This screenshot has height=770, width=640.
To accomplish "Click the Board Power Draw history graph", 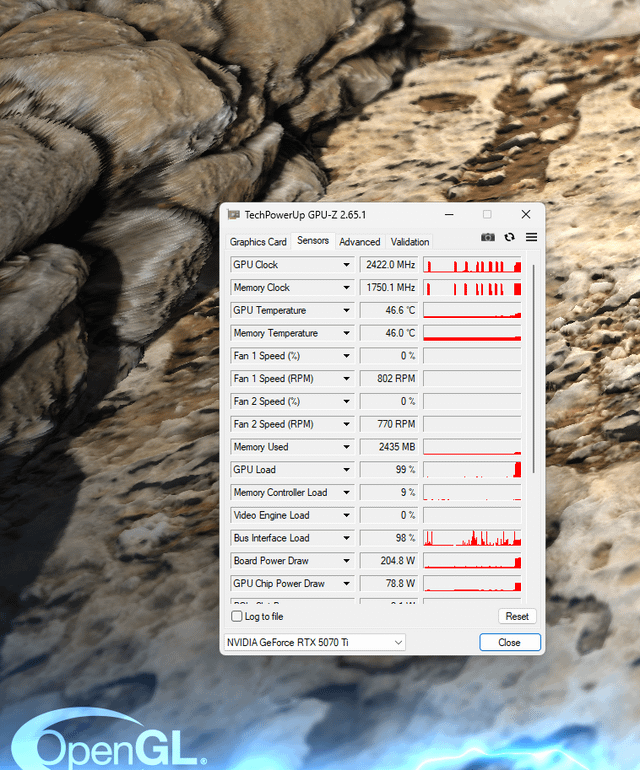I will coord(472,561).
